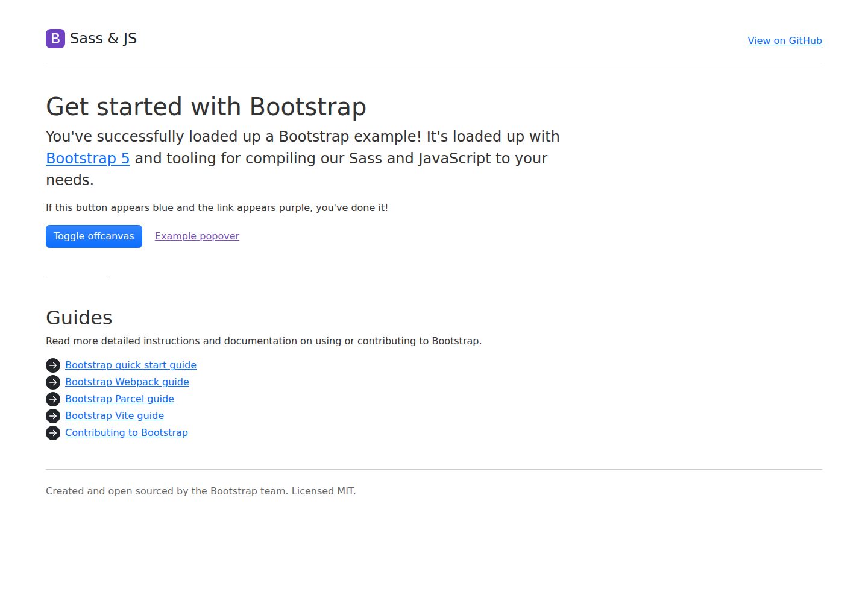Open Bootstrap quick start guide link

pyautogui.click(x=131, y=365)
